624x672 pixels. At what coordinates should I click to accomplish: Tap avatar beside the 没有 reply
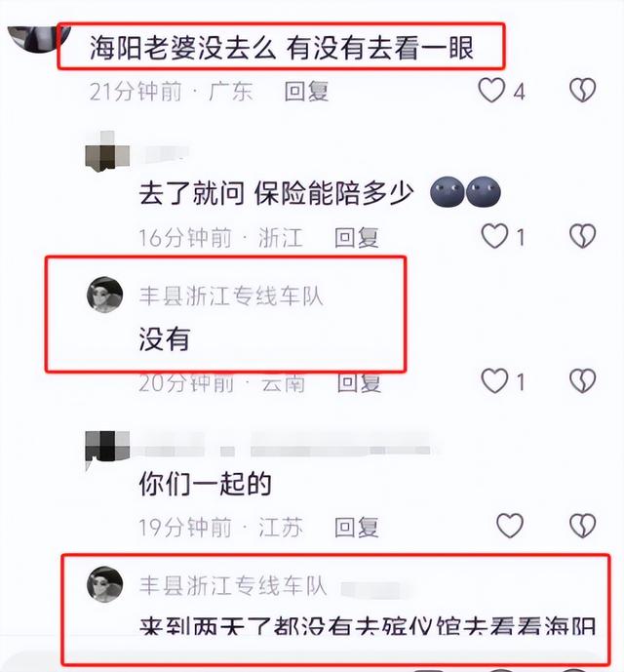point(105,295)
